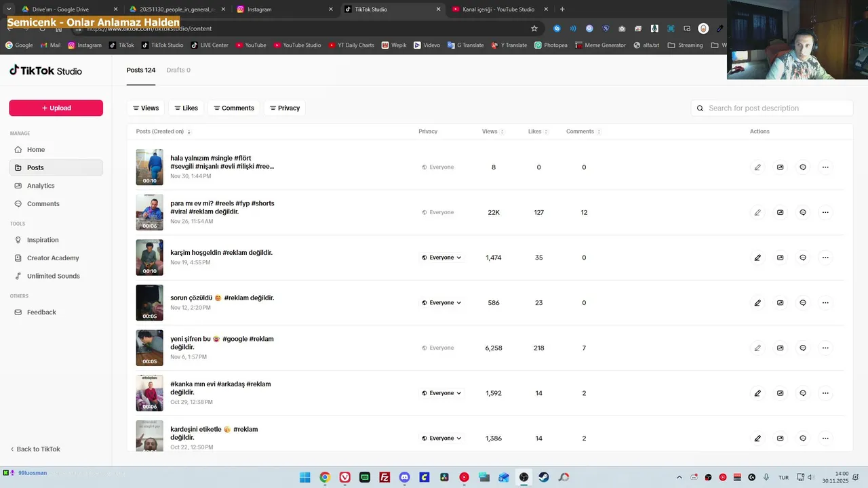Edit the 'sorun çözüldü' post
The height and width of the screenshot is (488, 868).
757,303
